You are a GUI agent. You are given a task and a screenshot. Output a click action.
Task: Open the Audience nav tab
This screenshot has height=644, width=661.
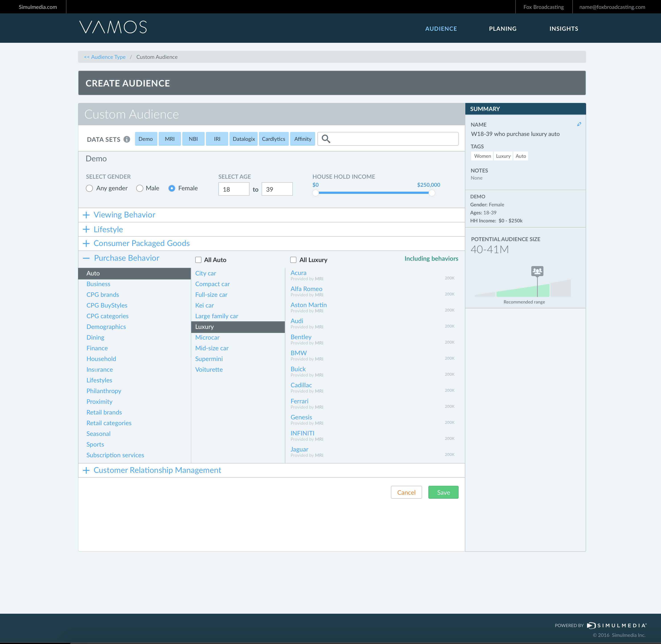[x=441, y=29]
